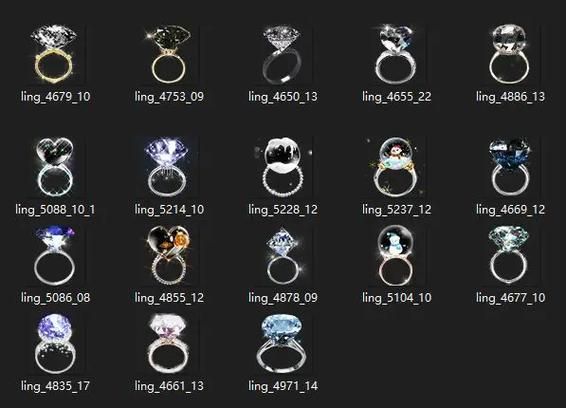This screenshot has width=566, height=408.
Task: Open the ling_4971_14 light blue ring
Action: (283, 344)
